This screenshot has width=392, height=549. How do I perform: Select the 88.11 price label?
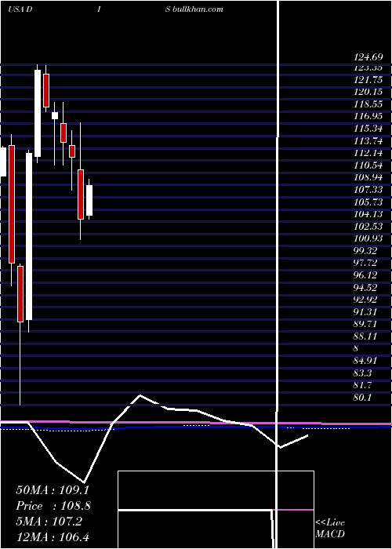click(x=365, y=336)
